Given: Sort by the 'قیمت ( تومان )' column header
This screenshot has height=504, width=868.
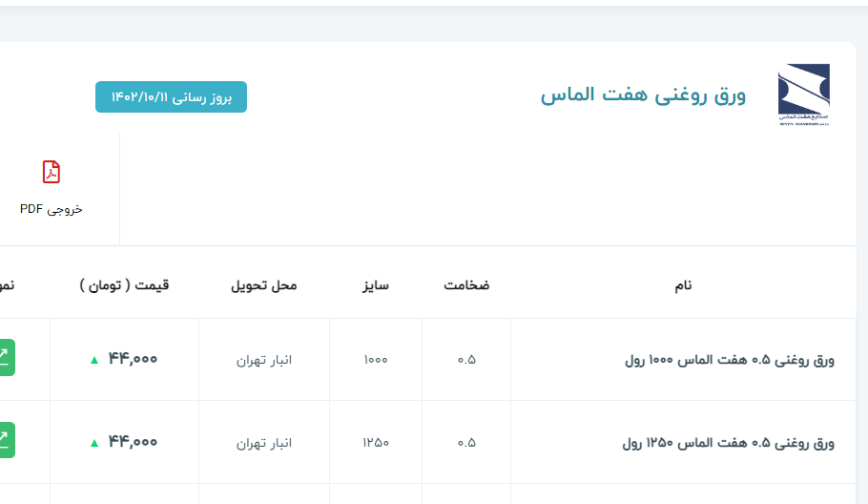Looking at the screenshot, I should 125,285.
